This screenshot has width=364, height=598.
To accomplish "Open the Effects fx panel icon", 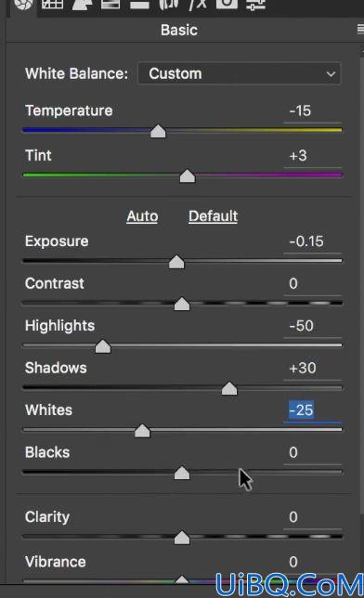I will (198, 4).
